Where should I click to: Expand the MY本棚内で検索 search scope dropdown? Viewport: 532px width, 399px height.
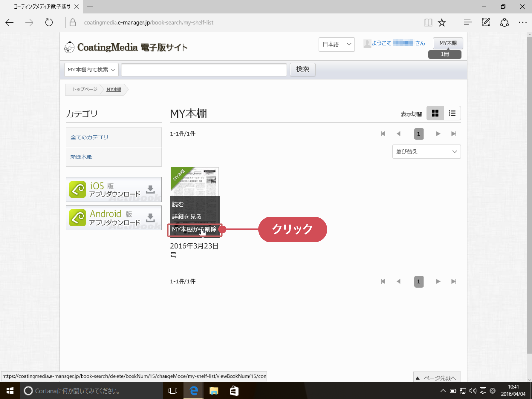coord(91,69)
